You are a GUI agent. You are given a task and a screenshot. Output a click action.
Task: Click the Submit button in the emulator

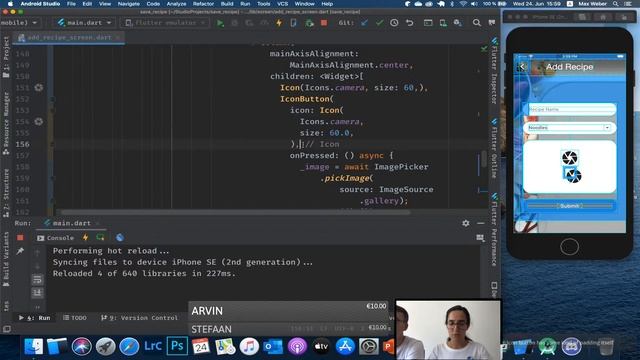(569, 206)
